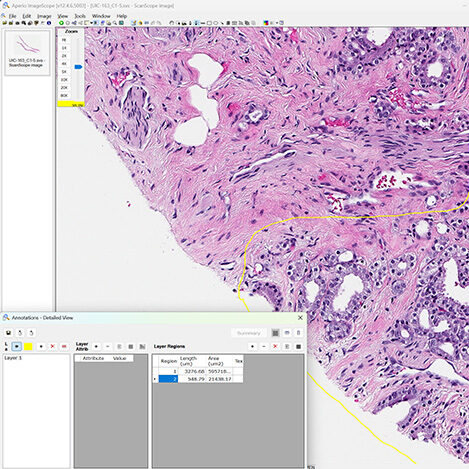Open the Image menu
Screen dimensions: 469x469
coord(44,16)
